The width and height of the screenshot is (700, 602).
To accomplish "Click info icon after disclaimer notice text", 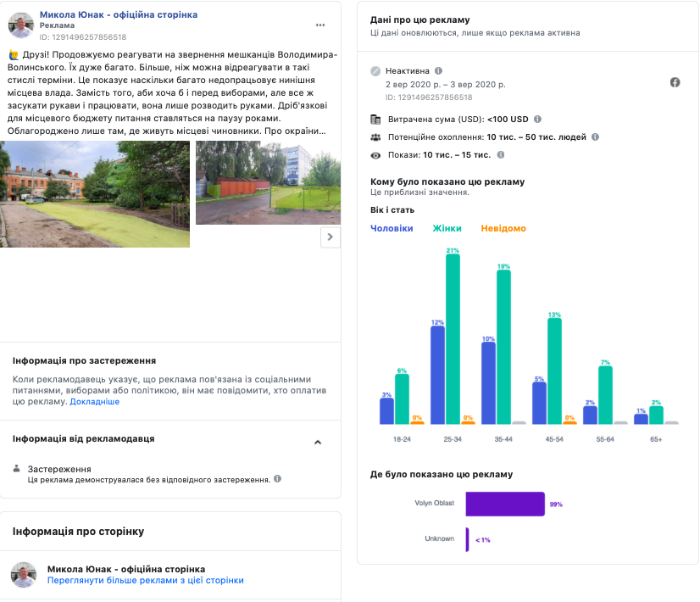I will pyautogui.click(x=277, y=479).
